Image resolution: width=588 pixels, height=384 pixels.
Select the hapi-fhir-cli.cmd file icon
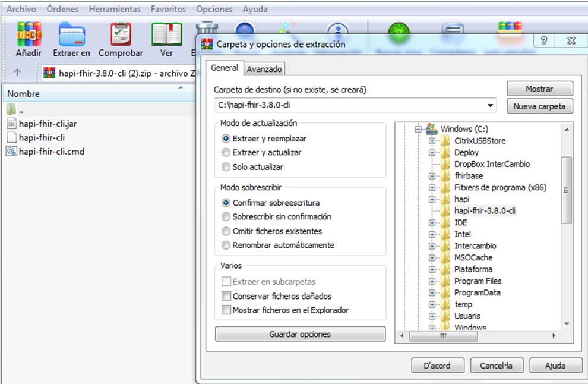(11, 152)
